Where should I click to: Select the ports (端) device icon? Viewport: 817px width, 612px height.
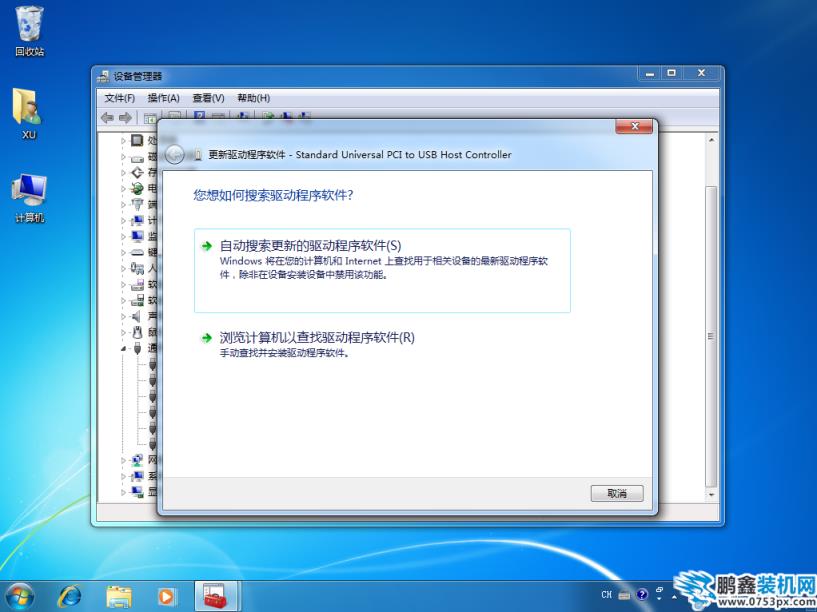137,204
